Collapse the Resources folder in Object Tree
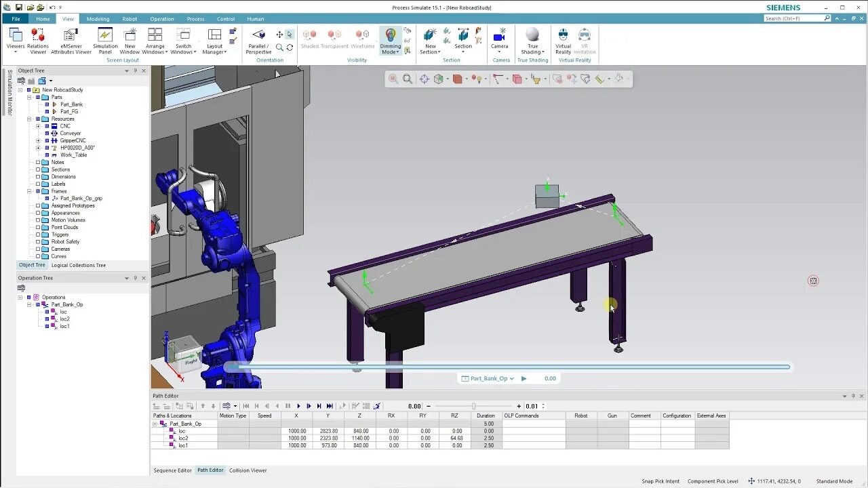This screenshot has width=868, height=488. pyautogui.click(x=29, y=119)
